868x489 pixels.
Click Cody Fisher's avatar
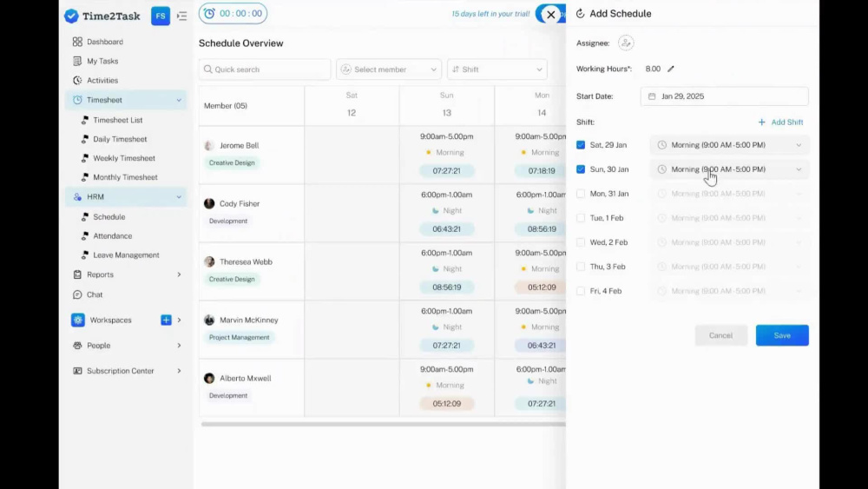tap(209, 204)
